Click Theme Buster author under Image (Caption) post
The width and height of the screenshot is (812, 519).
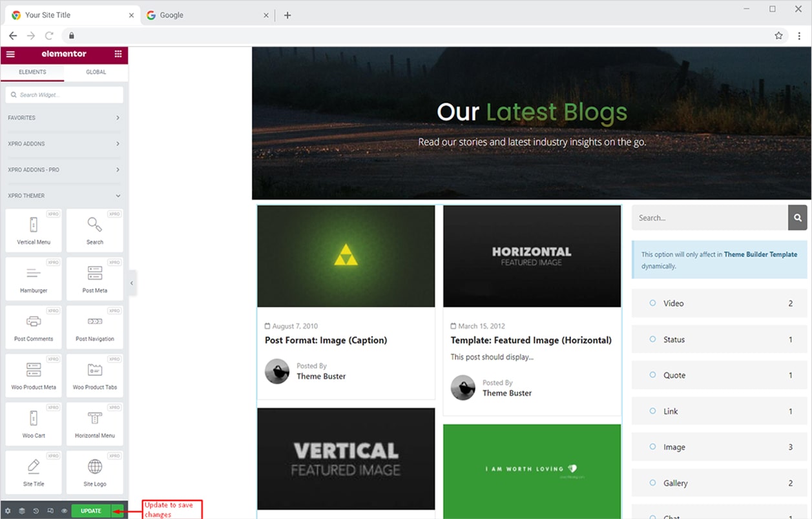pos(321,376)
